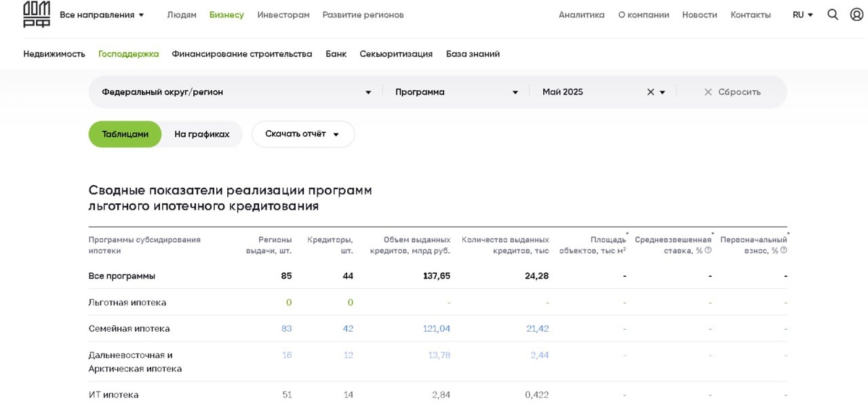Switch view to Таблицами

[125, 134]
